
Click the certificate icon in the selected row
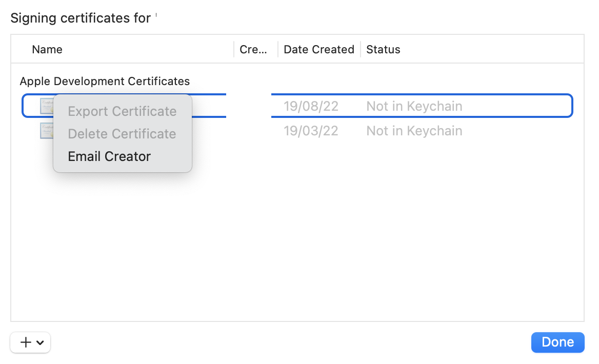coord(47,106)
